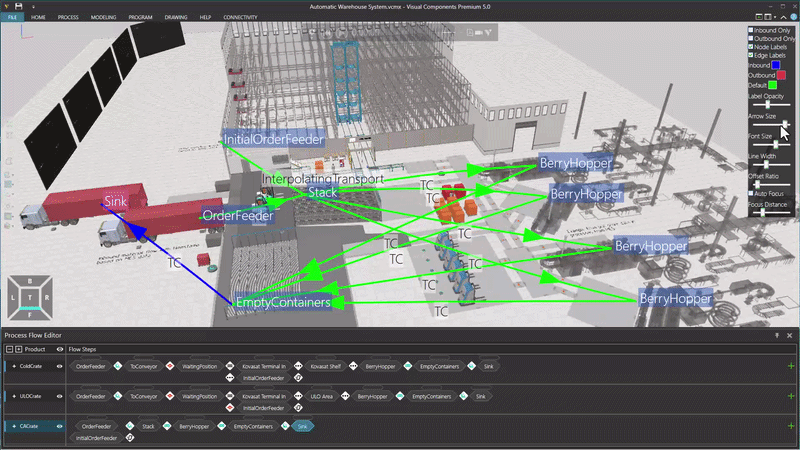The height and width of the screenshot is (450, 800).
Task: Select the ToConveyor step in ColdCrate flow
Action: coord(143,366)
